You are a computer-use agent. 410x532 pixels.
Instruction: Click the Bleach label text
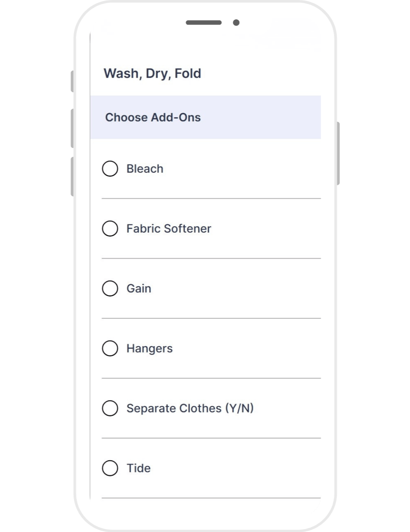click(145, 169)
